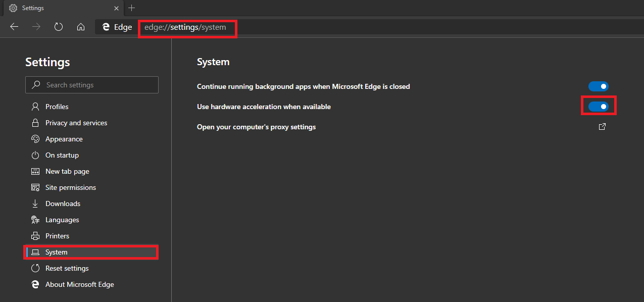Viewport: 644px width, 302px height.
Task: Click Open your computer's proxy settings
Action: coord(256,127)
